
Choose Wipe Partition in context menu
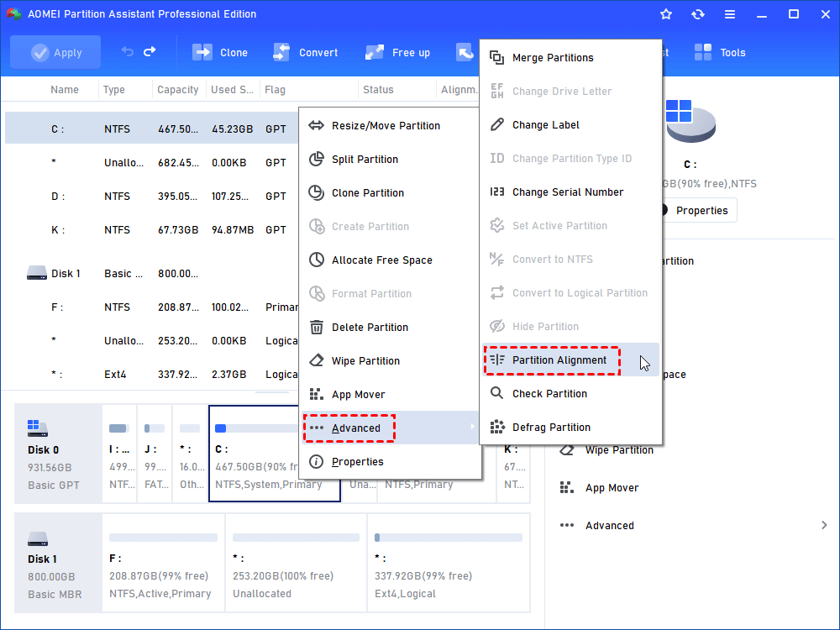coord(390,361)
